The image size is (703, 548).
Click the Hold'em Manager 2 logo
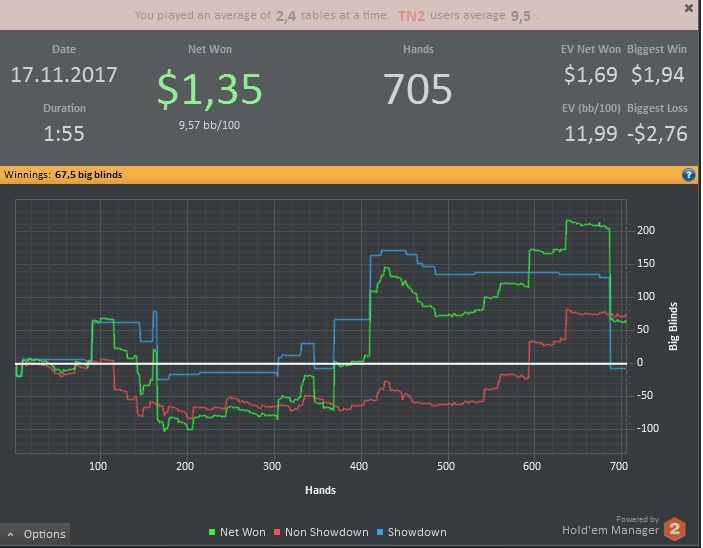coord(675,529)
